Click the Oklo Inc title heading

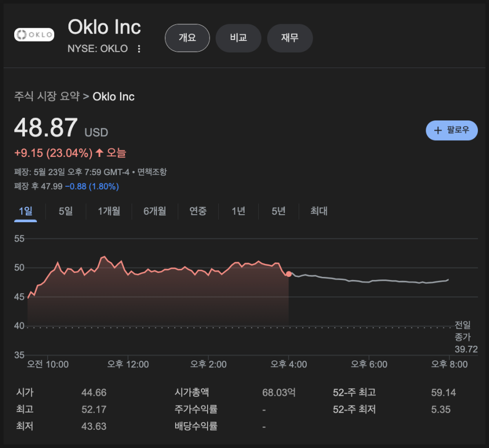click(x=104, y=27)
